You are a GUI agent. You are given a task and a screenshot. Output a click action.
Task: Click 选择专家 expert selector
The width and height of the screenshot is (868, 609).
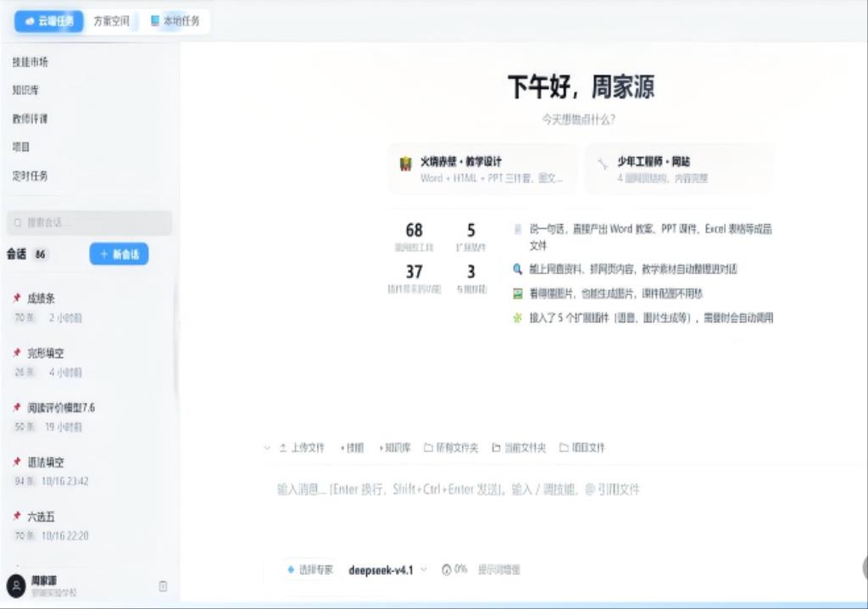pos(310,570)
